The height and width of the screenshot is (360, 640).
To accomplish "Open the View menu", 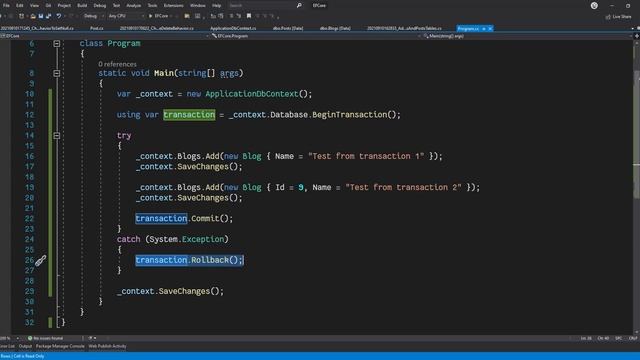I will [x=34, y=6].
